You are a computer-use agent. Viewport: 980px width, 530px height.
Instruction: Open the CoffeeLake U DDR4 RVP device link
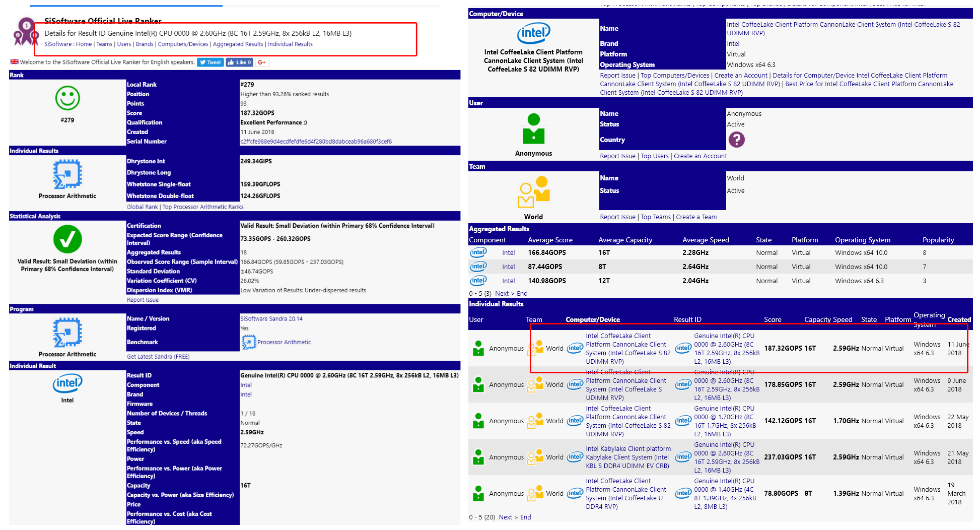point(626,494)
